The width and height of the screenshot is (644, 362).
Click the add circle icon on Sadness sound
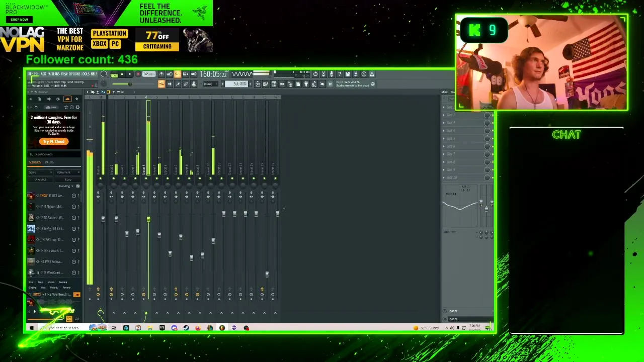pos(73,218)
